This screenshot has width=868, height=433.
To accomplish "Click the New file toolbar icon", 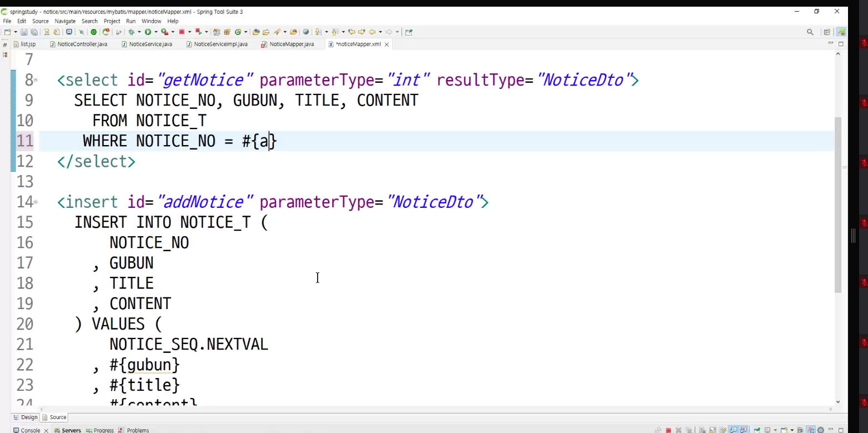I will tap(7, 32).
